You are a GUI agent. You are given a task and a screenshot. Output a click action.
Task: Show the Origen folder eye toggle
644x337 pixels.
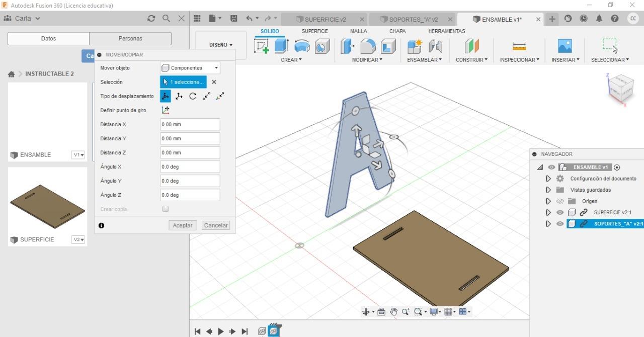tap(560, 201)
